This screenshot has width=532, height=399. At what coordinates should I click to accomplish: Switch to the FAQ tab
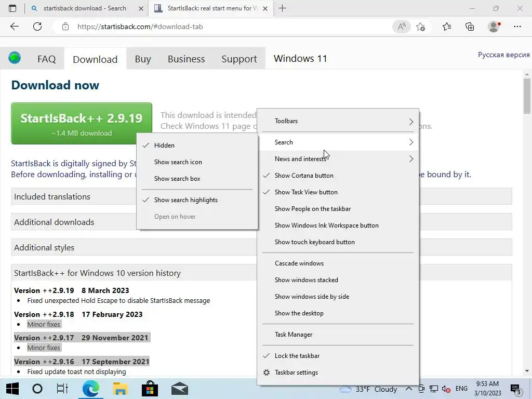tap(46, 59)
